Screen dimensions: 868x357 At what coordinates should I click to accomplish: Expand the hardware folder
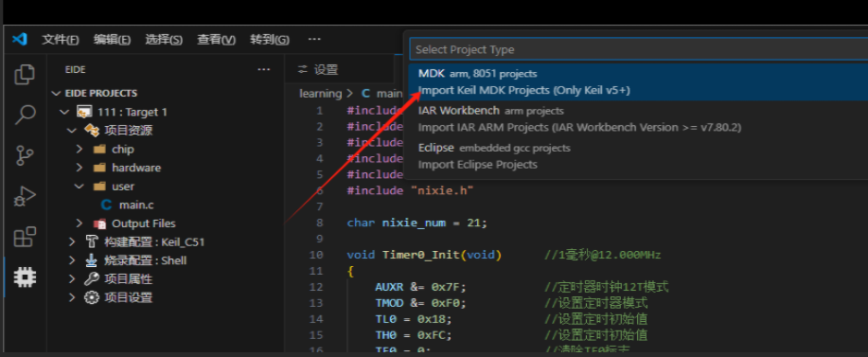(x=80, y=168)
